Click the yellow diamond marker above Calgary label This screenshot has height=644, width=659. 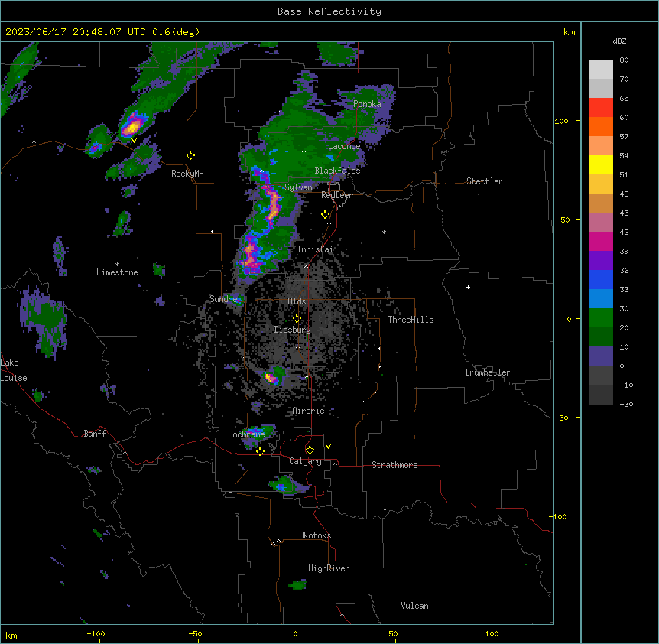pyautogui.click(x=310, y=450)
